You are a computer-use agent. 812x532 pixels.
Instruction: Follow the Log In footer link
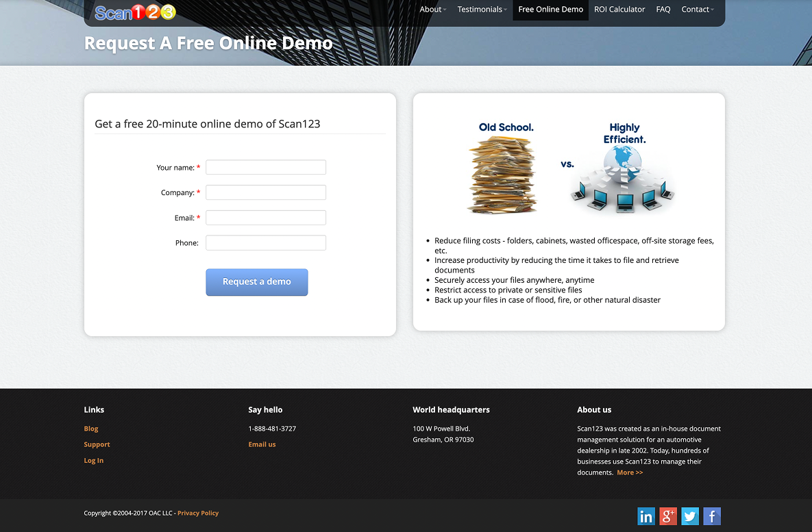pos(94,461)
